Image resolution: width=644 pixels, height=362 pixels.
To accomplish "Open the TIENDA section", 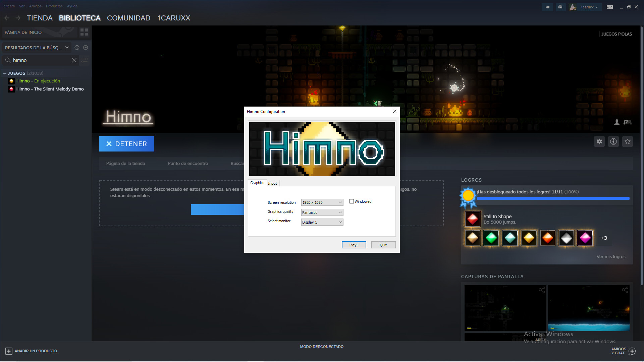I will coord(40,18).
